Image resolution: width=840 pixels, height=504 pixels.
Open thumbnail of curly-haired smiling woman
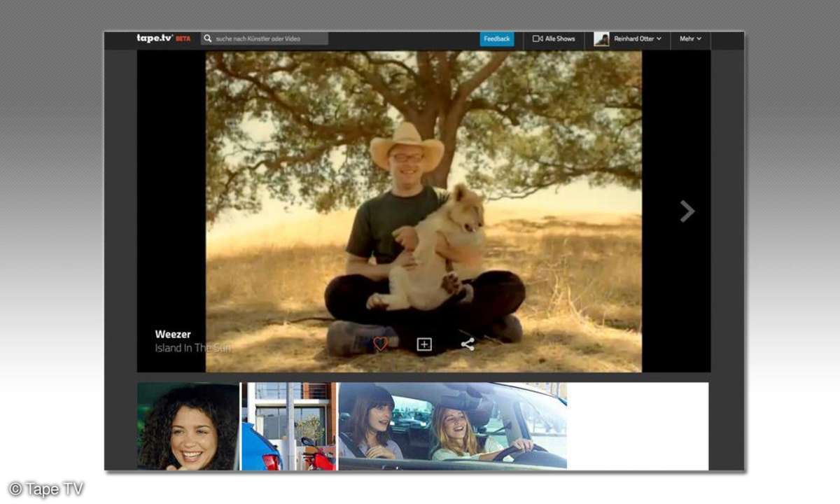click(x=188, y=426)
